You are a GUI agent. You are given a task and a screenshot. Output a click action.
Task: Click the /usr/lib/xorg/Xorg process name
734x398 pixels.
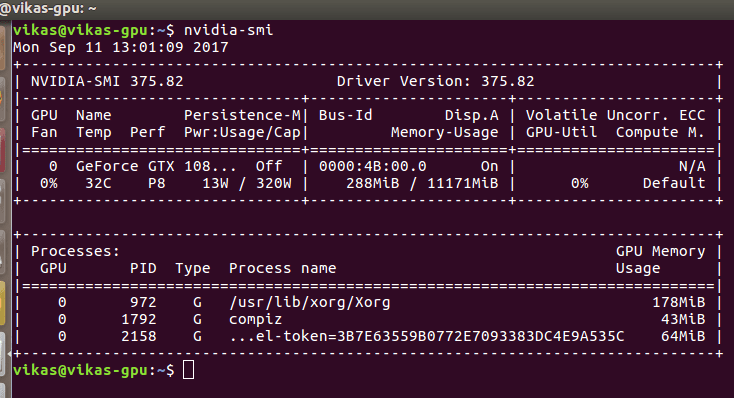pos(309,302)
